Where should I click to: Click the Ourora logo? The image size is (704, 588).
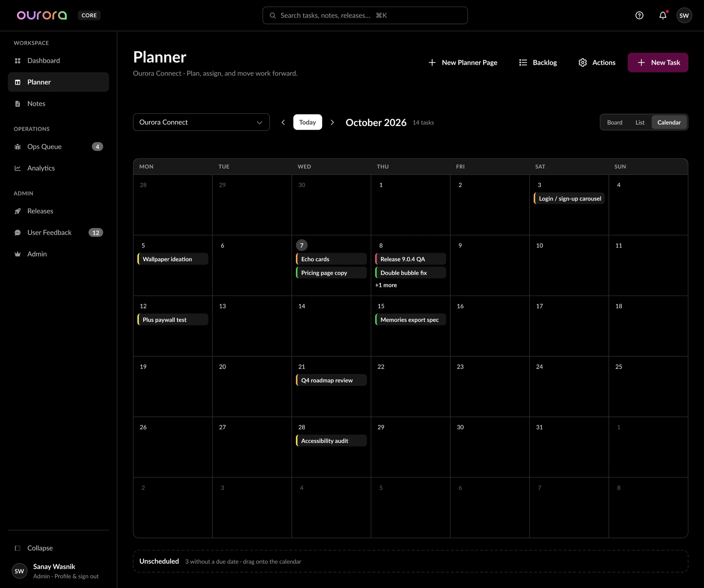[x=42, y=16]
